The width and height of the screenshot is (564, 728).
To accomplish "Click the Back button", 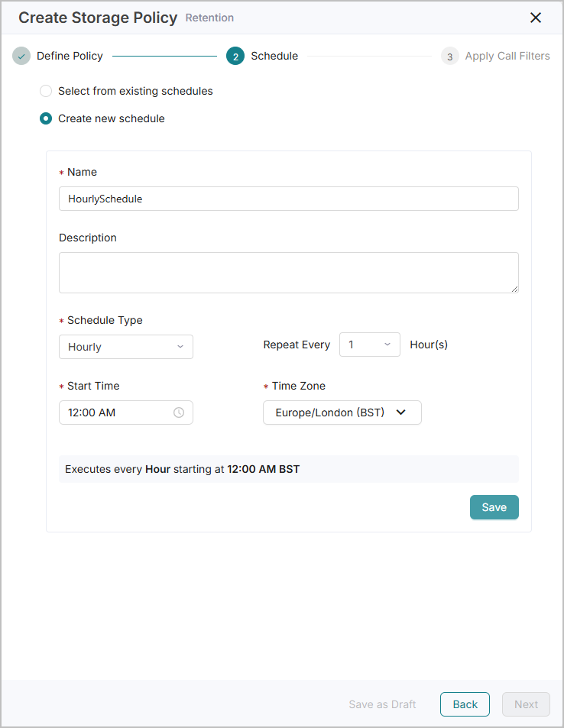I will coord(465,704).
